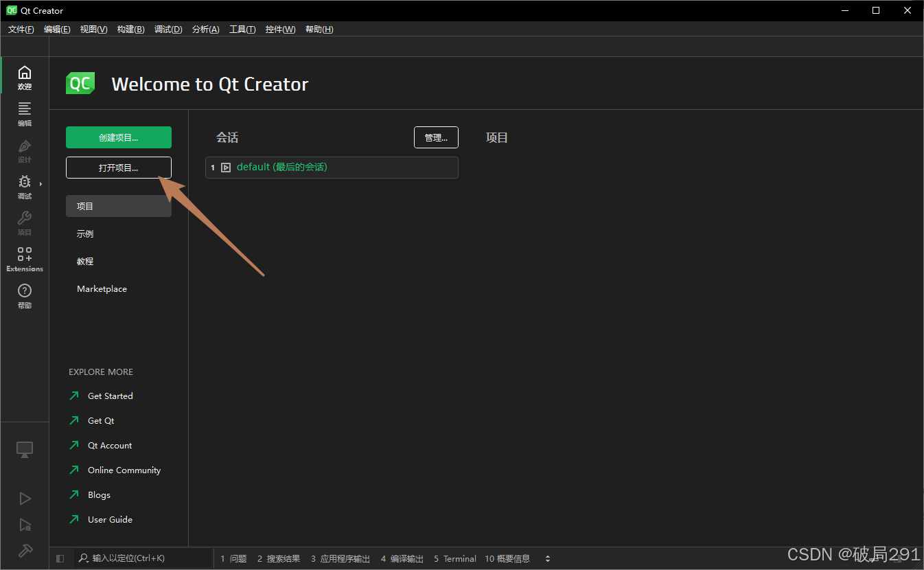Open the 5 Terminal pane
This screenshot has height=570, width=924.
(x=454, y=559)
